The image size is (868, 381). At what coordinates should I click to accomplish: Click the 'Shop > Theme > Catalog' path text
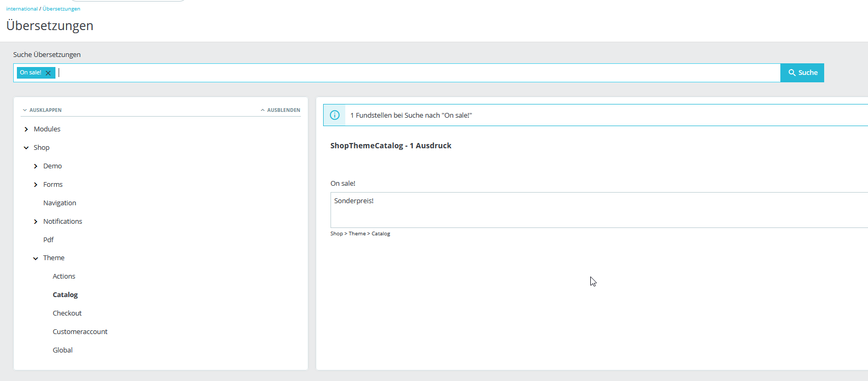tap(360, 234)
